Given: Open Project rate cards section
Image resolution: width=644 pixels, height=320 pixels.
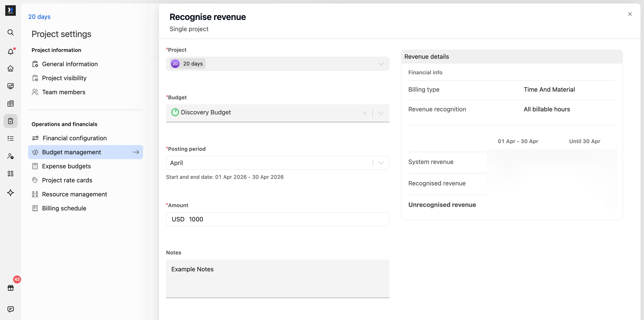Looking at the screenshot, I should coord(85,180).
